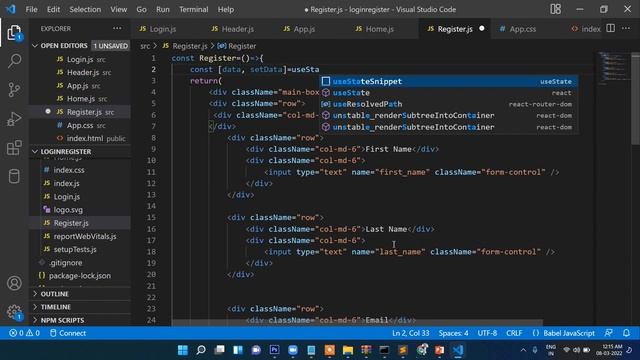640x360 pixels.
Task: Select useState react suggestion
Action: tap(448, 93)
